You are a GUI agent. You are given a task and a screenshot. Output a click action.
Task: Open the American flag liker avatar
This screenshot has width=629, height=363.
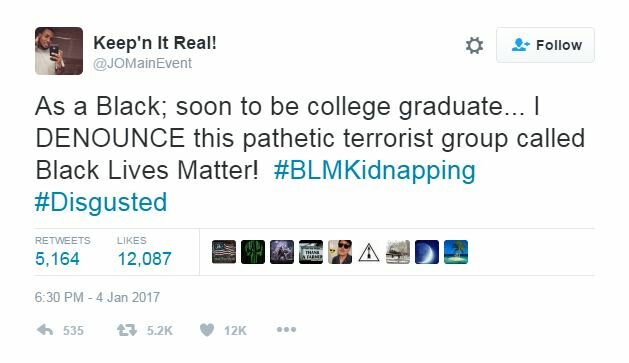point(224,252)
